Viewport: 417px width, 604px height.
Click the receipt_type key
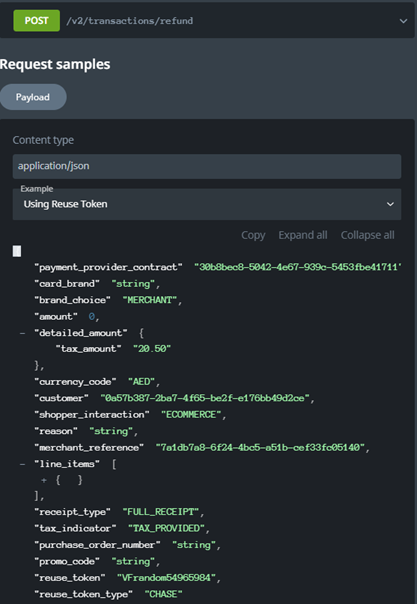(72, 512)
